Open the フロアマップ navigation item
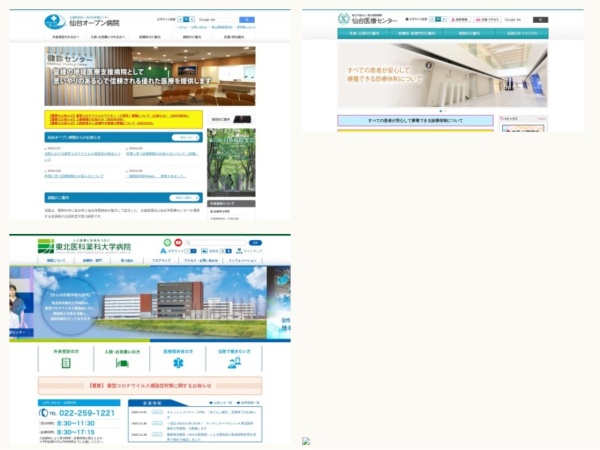600x450 pixels. point(161,261)
